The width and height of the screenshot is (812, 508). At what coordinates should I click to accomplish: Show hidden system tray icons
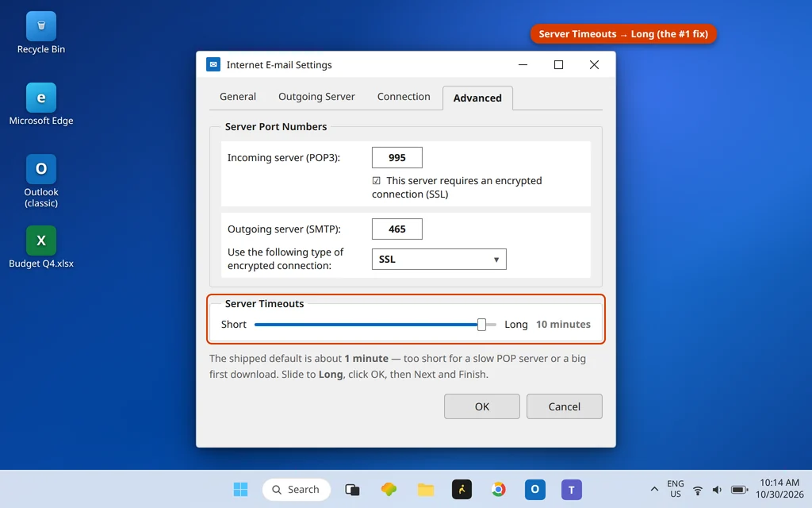click(654, 489)
